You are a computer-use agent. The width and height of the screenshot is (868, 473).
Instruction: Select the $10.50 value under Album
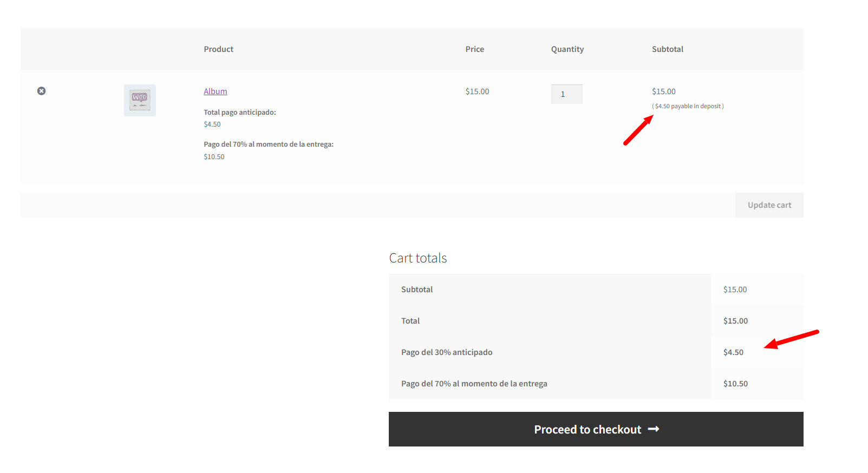[214, 157]
